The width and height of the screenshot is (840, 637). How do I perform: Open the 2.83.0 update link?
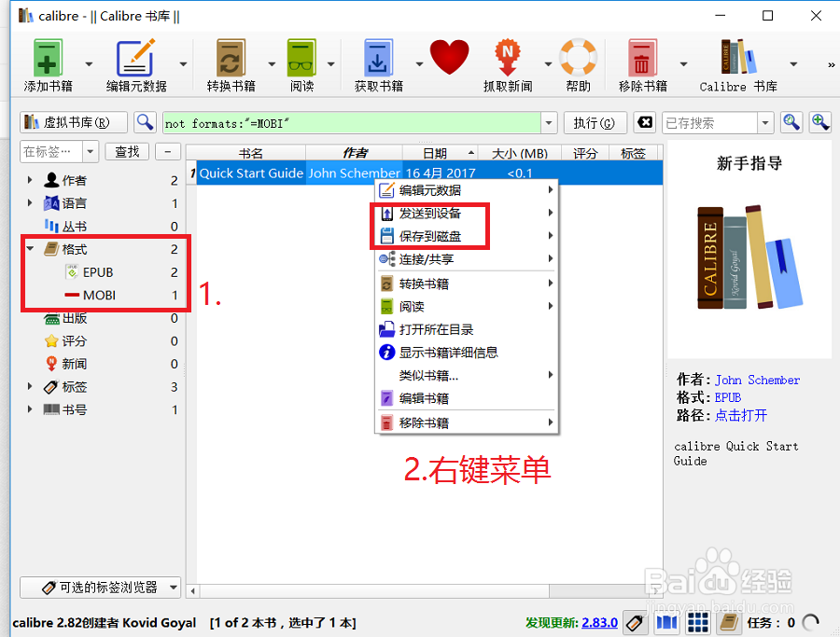tap(598, 622)
